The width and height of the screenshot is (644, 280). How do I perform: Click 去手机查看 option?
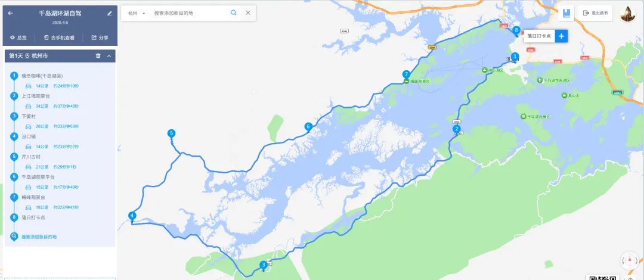pyautogui.click(x=59, y=38)
